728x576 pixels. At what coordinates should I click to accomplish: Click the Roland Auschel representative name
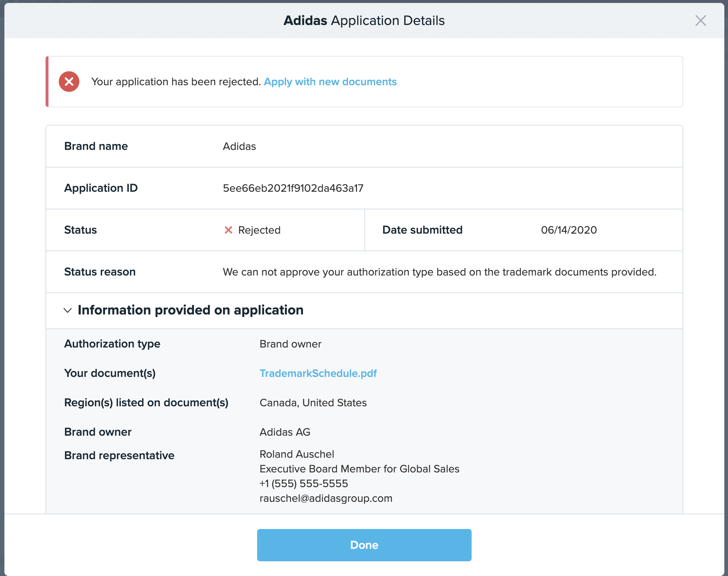click(x=297, y=454)
